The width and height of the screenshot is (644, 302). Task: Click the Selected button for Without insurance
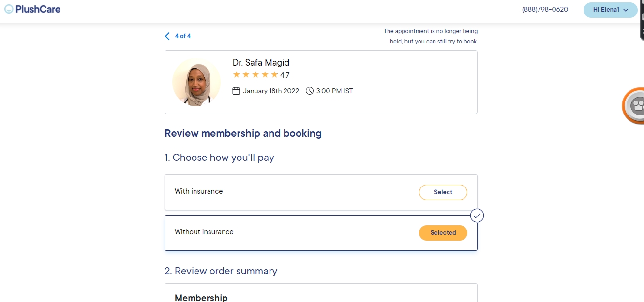click(x=443, y=233)
